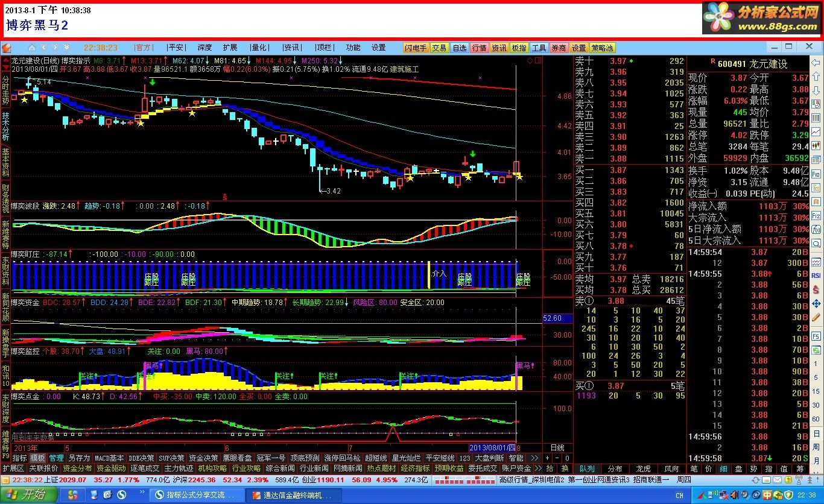This screenshot has width=824, height=504.
Task: Click the 闪电手 quick-trade button
Action: pos(416,48)
